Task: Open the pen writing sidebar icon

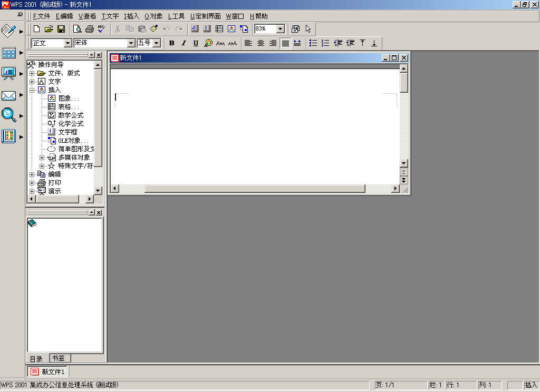Action: click(8, 31)
